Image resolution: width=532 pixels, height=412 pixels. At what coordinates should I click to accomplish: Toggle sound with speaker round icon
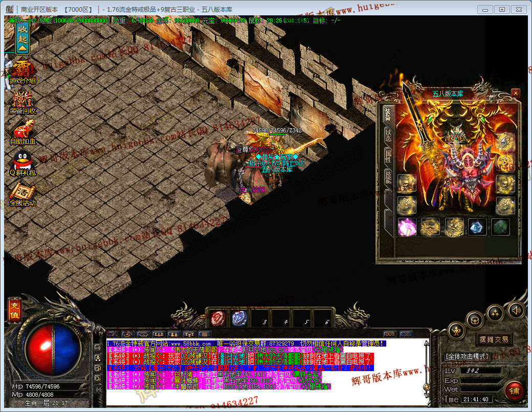coord(516,310)
